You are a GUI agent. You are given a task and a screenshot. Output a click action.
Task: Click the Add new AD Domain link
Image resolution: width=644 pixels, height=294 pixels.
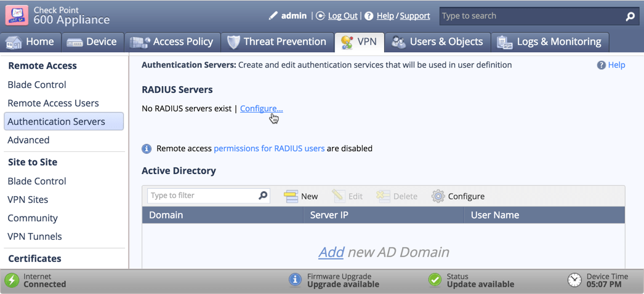coord(331,252)
